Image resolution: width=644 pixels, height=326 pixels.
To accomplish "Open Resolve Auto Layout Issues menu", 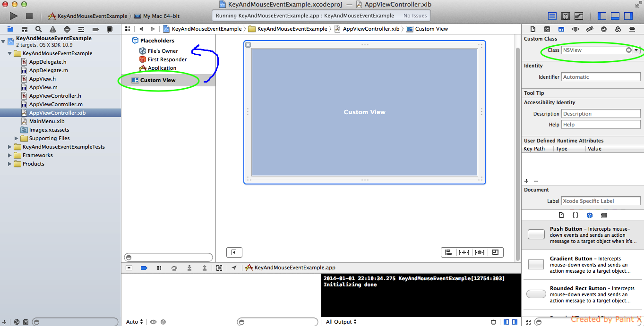I will click(480, 252).
